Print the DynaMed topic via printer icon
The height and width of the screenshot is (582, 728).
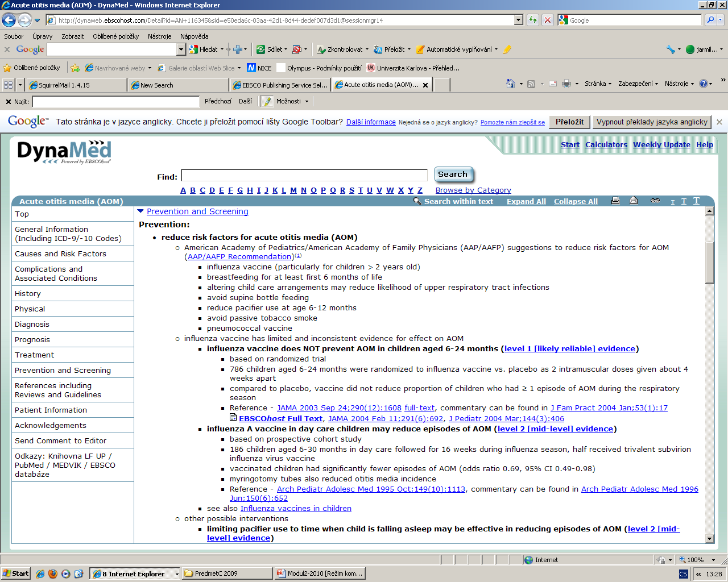click(x=615, y=201)
